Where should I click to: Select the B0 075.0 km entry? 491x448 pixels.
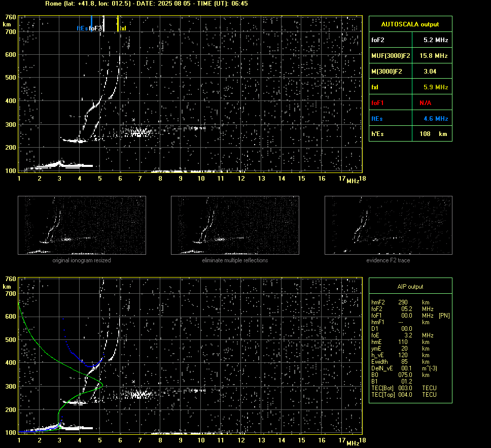click(x=400, y=375)
